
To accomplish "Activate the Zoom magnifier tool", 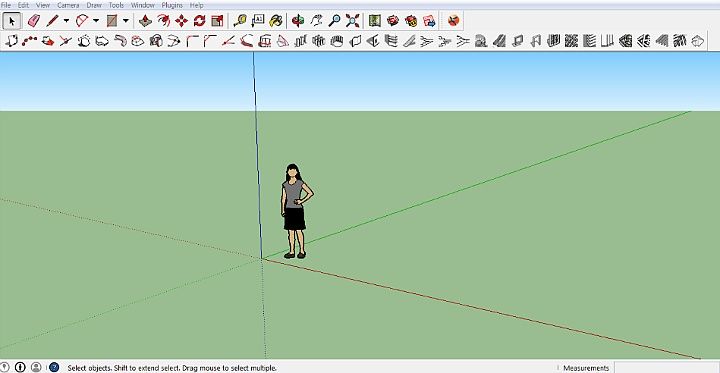I will 335,21.
